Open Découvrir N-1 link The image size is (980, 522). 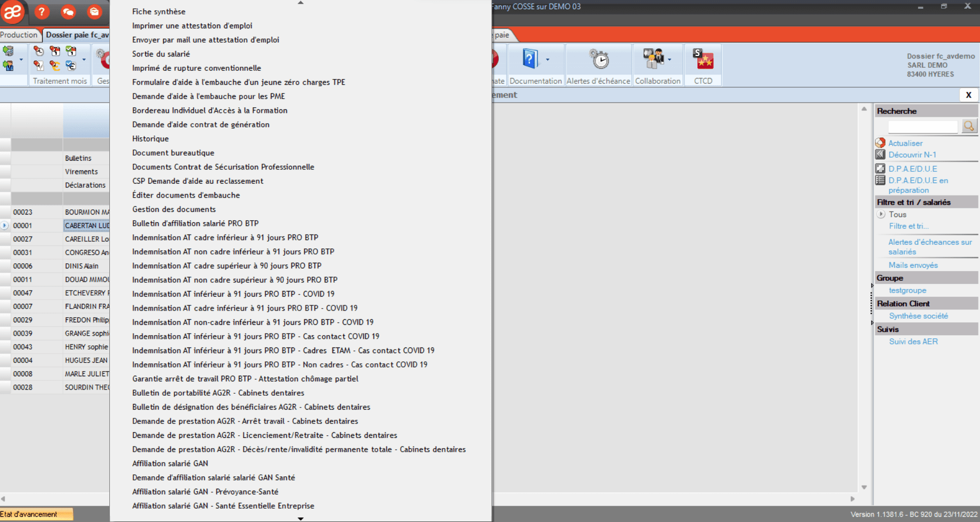point(912,154)
